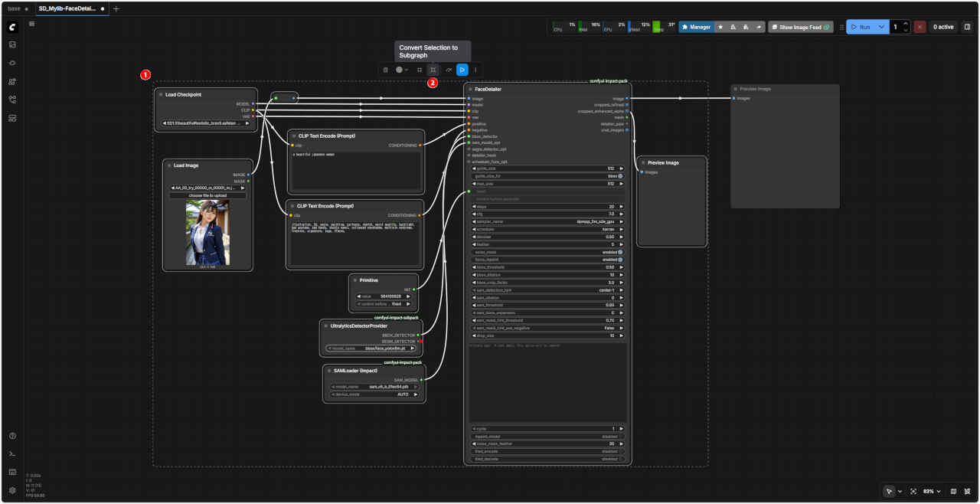Screen dimensions: 980x504
Task: Click the Load Image portrait thumbnail
Action: coord(207,233)
